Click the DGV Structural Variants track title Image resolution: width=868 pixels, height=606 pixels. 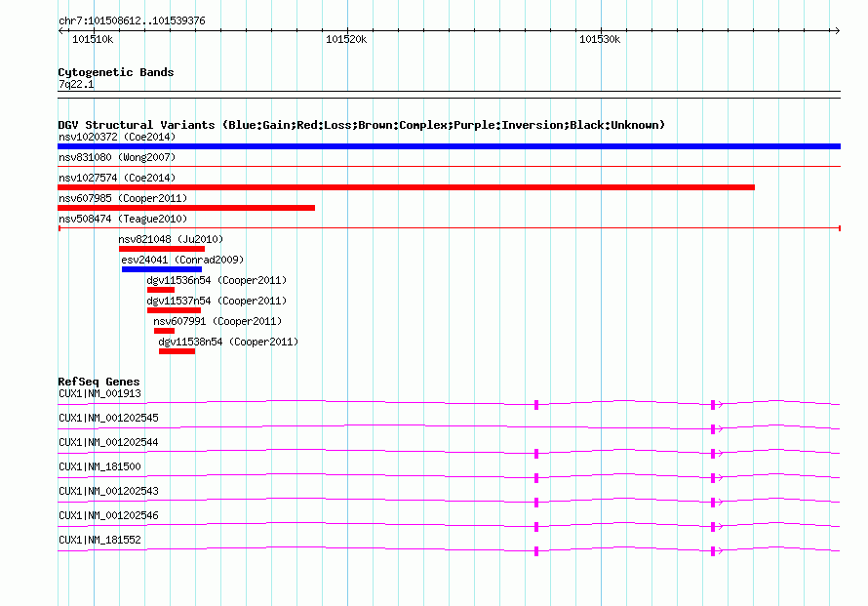(362, 125)
